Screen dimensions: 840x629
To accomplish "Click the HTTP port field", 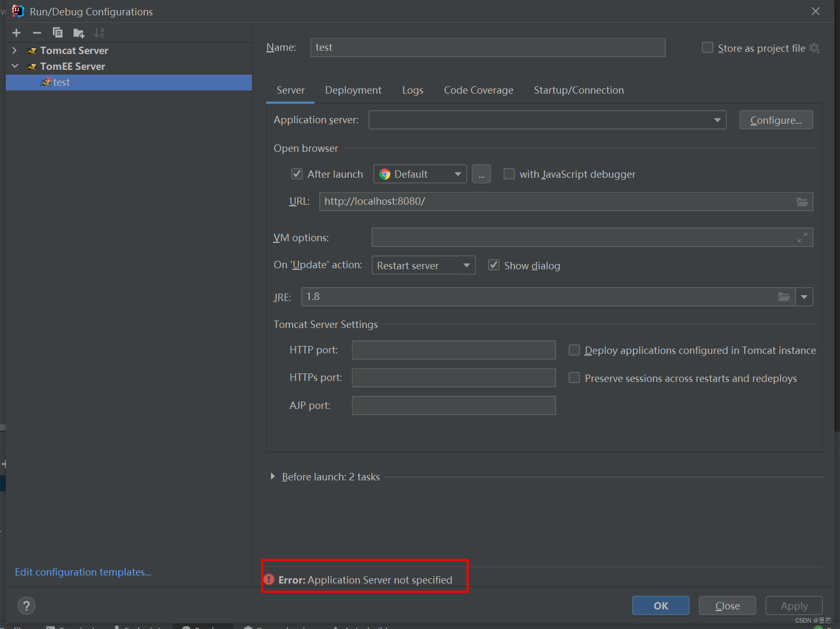I will tap(454, 350).
